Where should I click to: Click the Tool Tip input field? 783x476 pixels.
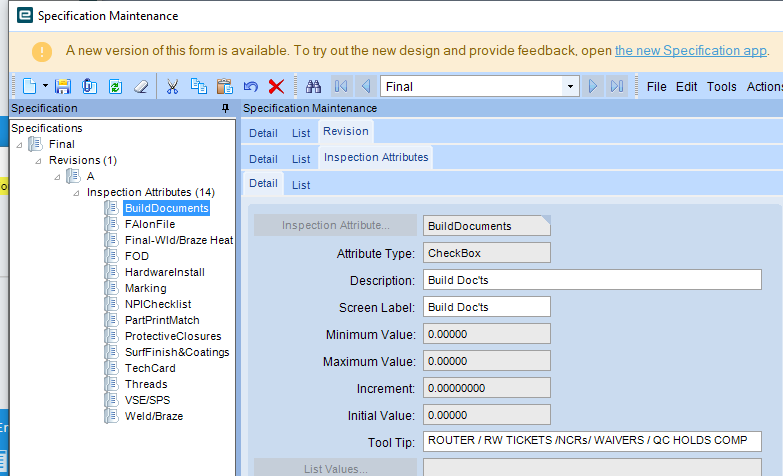[x=592, y=441]
